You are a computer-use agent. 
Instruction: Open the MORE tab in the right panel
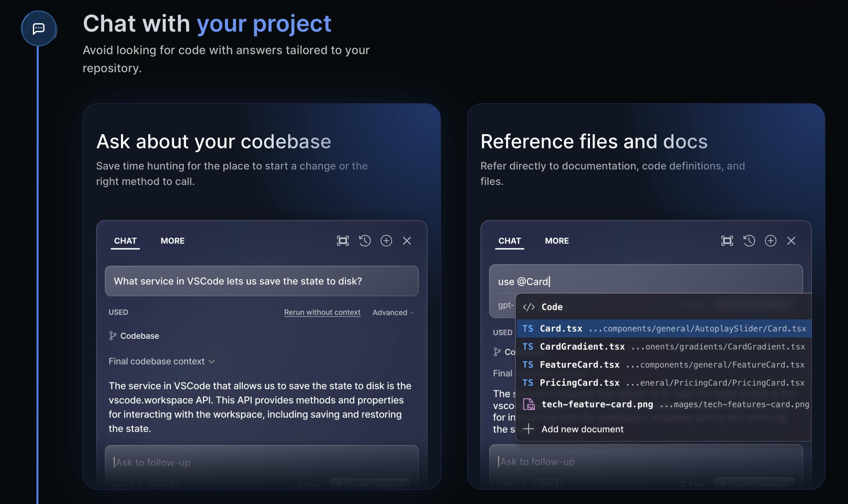click(557, 241)
